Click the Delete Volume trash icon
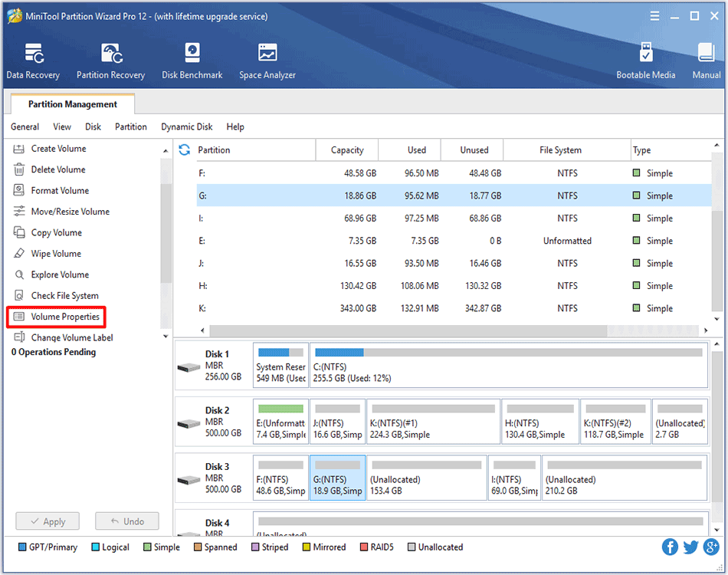728x575 pixels. 19,169
